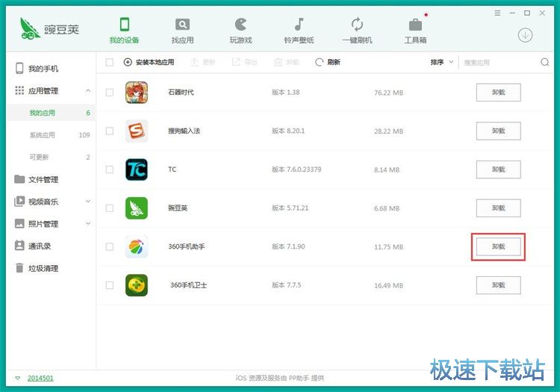Image resolution: width=560 pixels, height=392 pixels.
Task: Click the connection status icon beside 2014501
Action: pyautogui.click(x=18, y=378)
